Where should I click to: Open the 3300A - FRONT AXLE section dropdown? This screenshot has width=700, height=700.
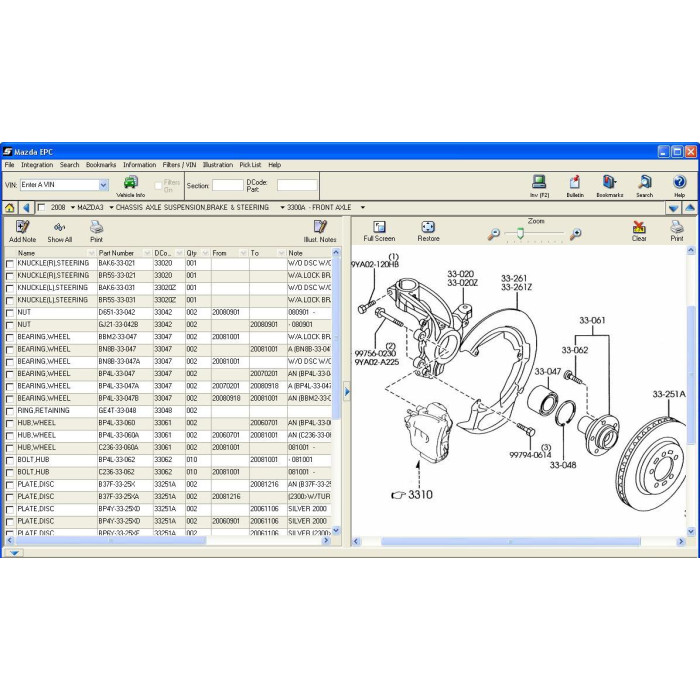click(x=282, y=208)
